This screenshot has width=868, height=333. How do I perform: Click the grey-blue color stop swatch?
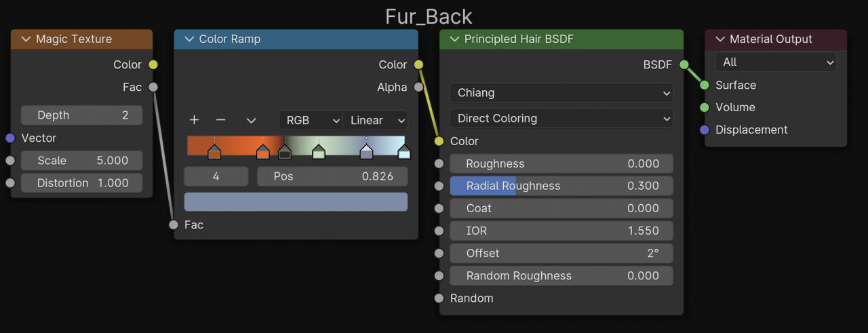point(296,201)
